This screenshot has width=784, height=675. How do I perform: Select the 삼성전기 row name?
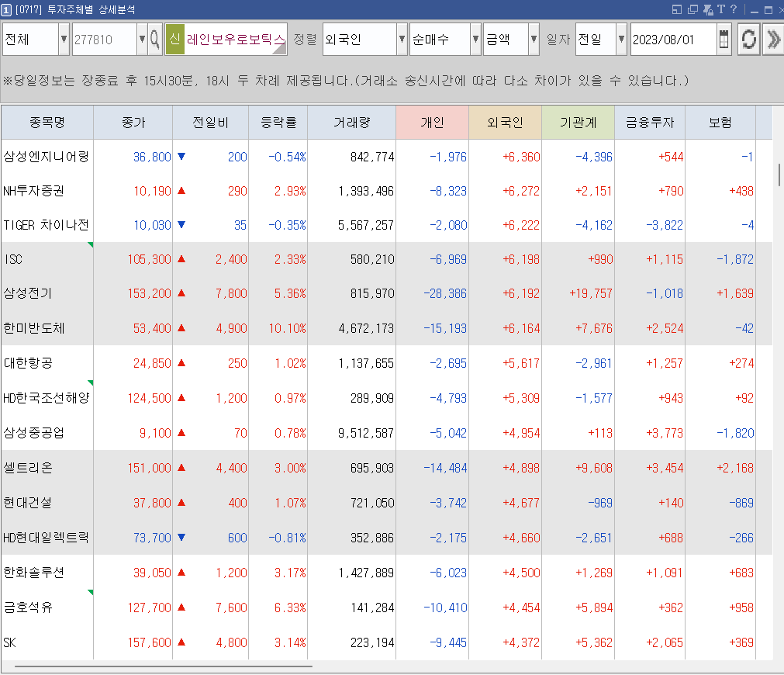click(x=27, y=293)
